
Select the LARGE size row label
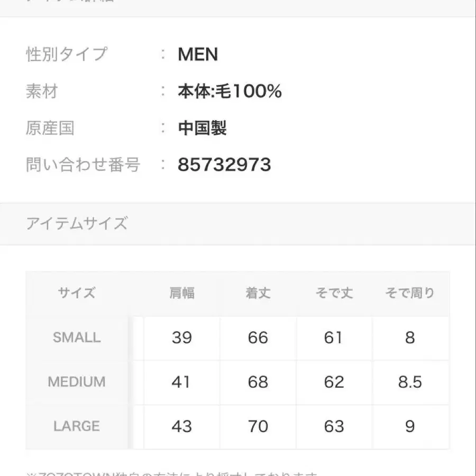tap(77, 426)
